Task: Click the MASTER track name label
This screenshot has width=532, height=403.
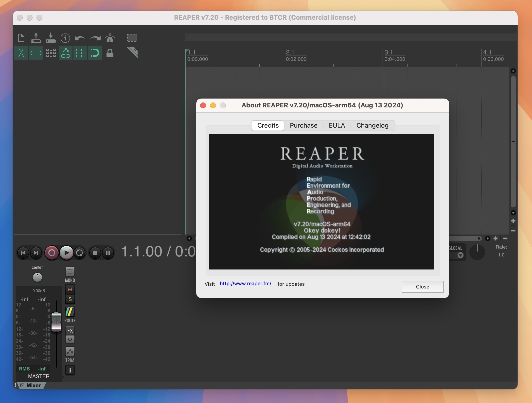Action: click(x=39, y=376)
